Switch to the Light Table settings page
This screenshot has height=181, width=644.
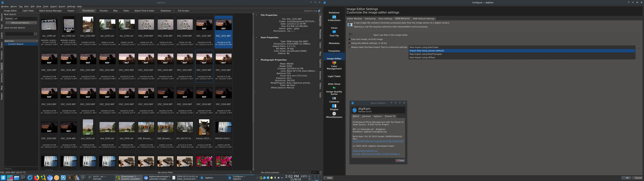(x=334, y=76)
